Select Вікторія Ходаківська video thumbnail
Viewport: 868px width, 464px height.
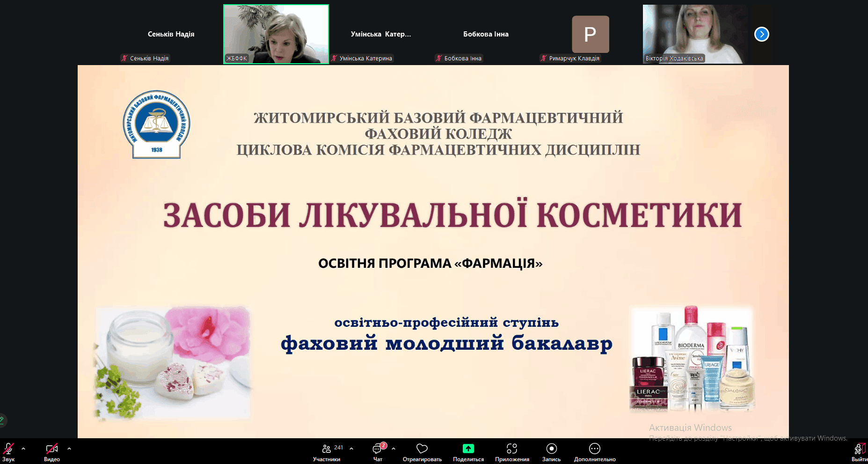695,34
